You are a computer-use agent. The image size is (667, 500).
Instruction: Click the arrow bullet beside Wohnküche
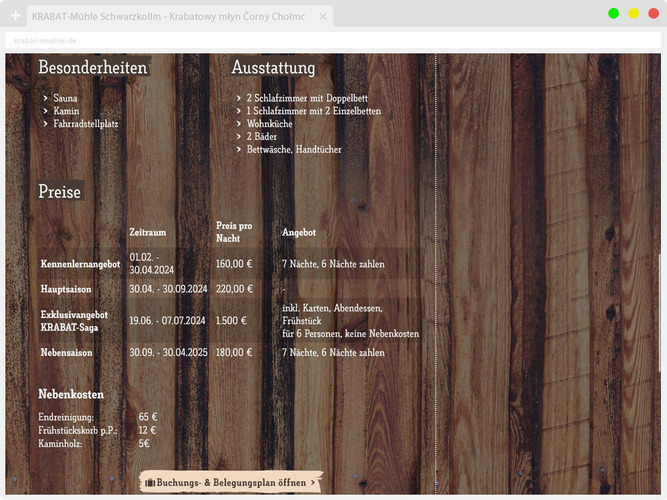coord(239,124)
